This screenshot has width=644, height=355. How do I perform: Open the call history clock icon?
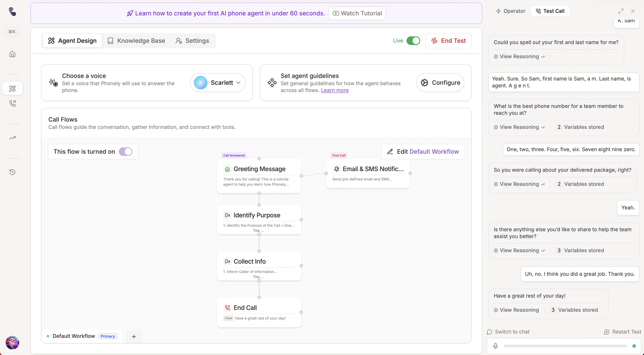click(12, 172)
